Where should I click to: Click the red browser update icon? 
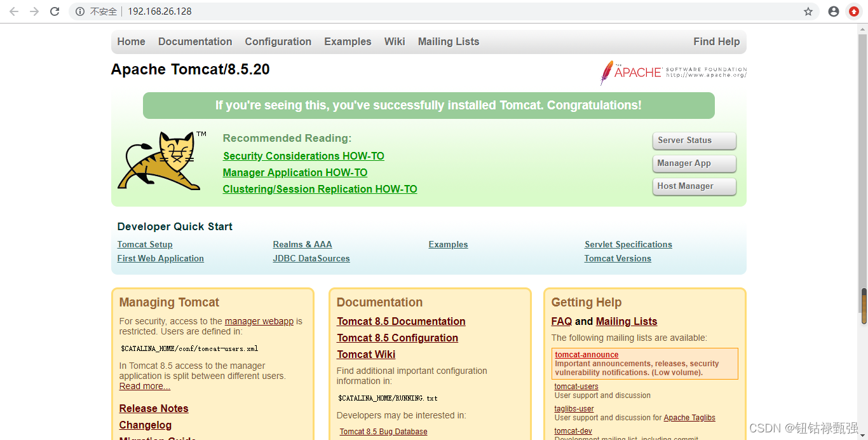click(854, 11)
